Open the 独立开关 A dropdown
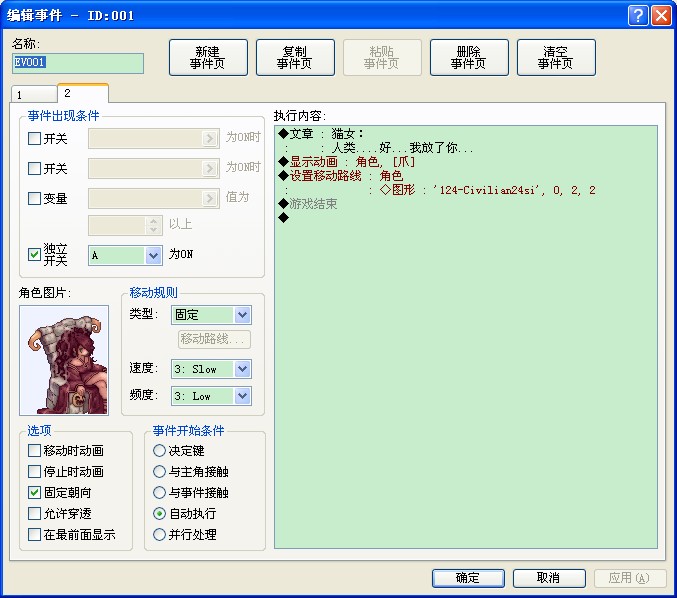The width and height of the screenshot is (677, 598). pyautogui.click(x=125, y=255)
